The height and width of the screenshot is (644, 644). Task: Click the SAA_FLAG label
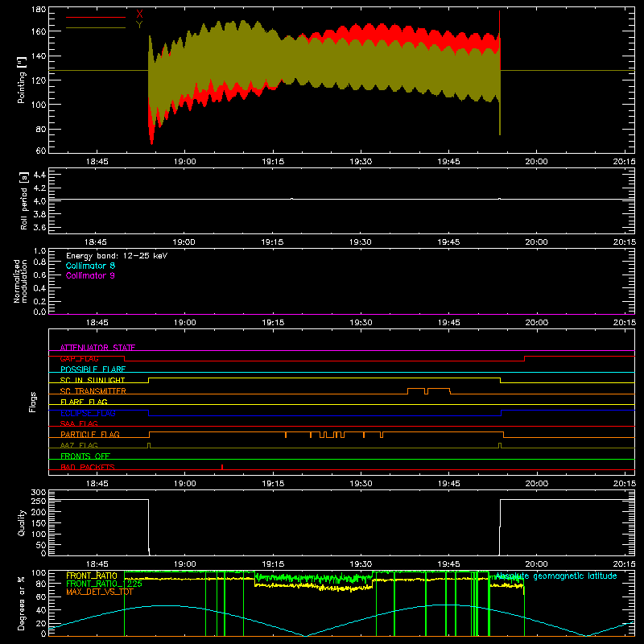(x=79, y=423)
